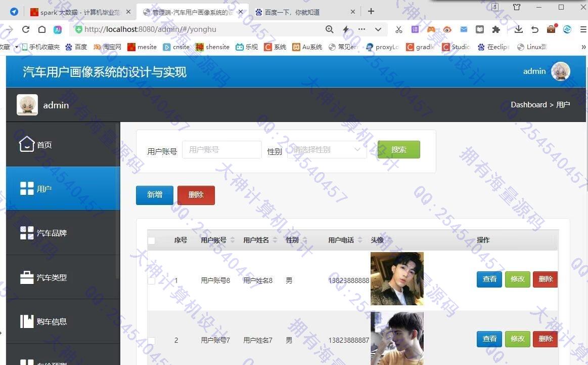Open the 手机收藏夹 bookmark folder
This screenshot has width=588, height=365.
pyautogui.click(x=40, y=47)
